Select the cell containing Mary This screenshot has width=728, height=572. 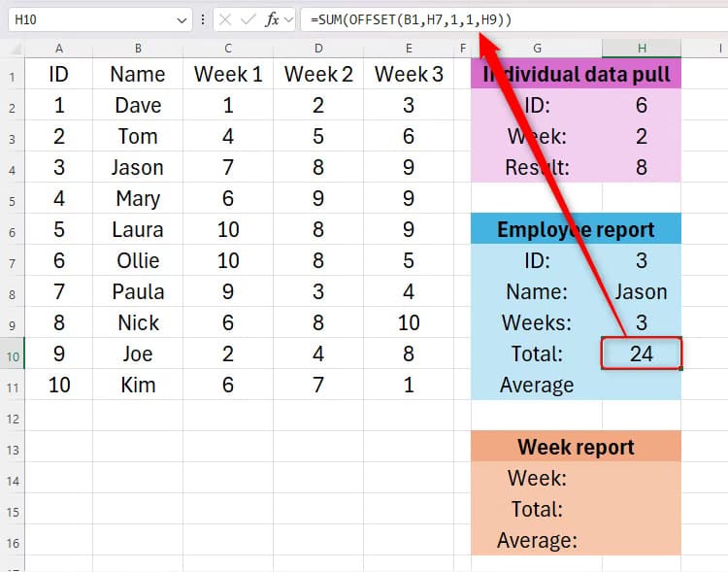click(138, 198)
